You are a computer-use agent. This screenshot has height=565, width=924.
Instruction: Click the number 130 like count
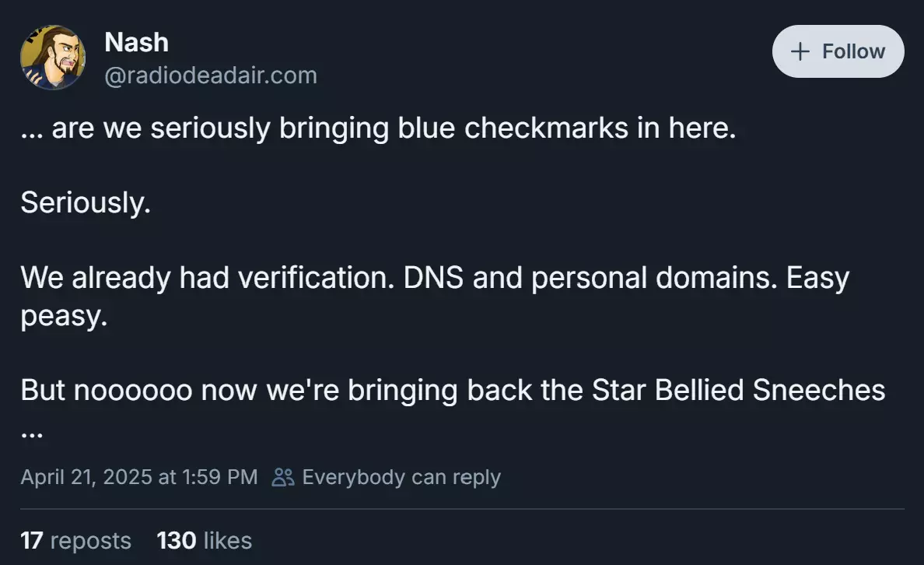click(177, 540)
